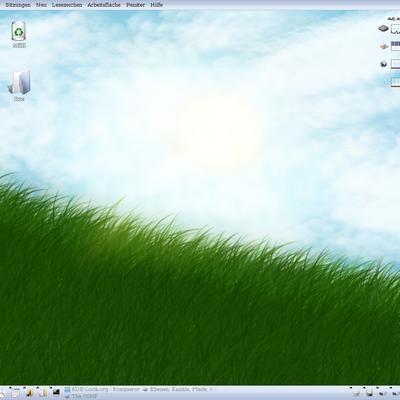Click the third graph widget beside globe
Image resolution: width=400 pixels, height=400 pixels.
point(395,64)
